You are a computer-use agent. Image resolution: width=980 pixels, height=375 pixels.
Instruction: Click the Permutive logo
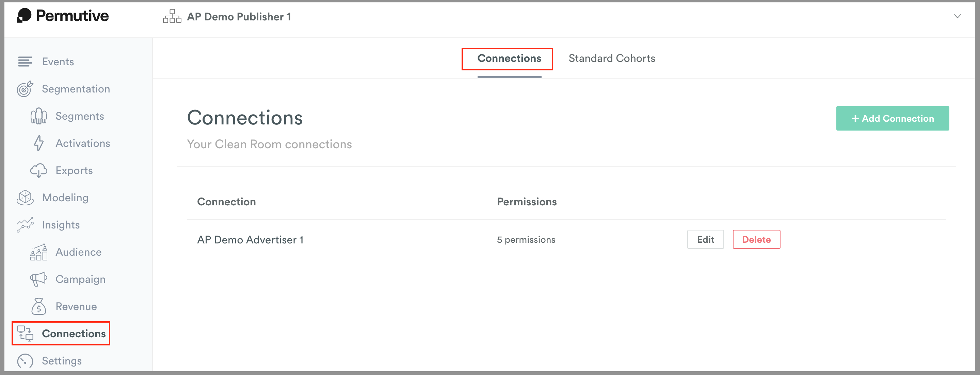[63, 16]
